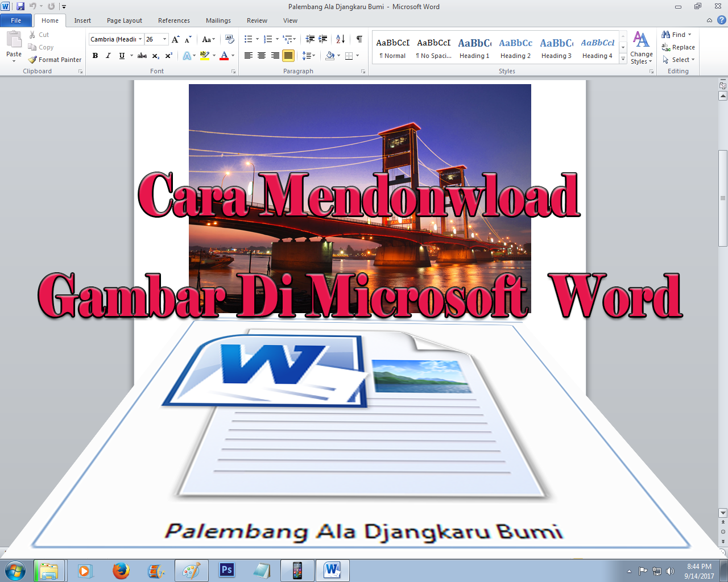Switch to Review tab
Image resolution: width=728 pixels, height=582 pixels.
257,20
